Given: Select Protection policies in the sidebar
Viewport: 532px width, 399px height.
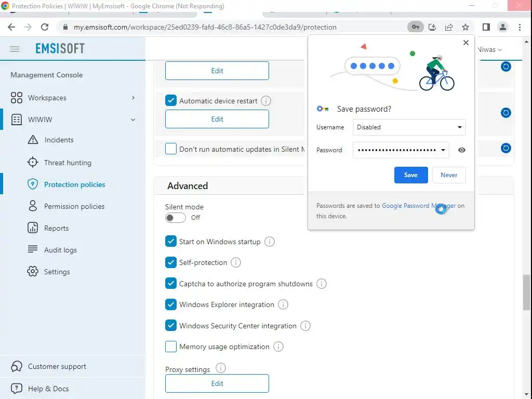Looking at the screenshot, I should point(74,184).
